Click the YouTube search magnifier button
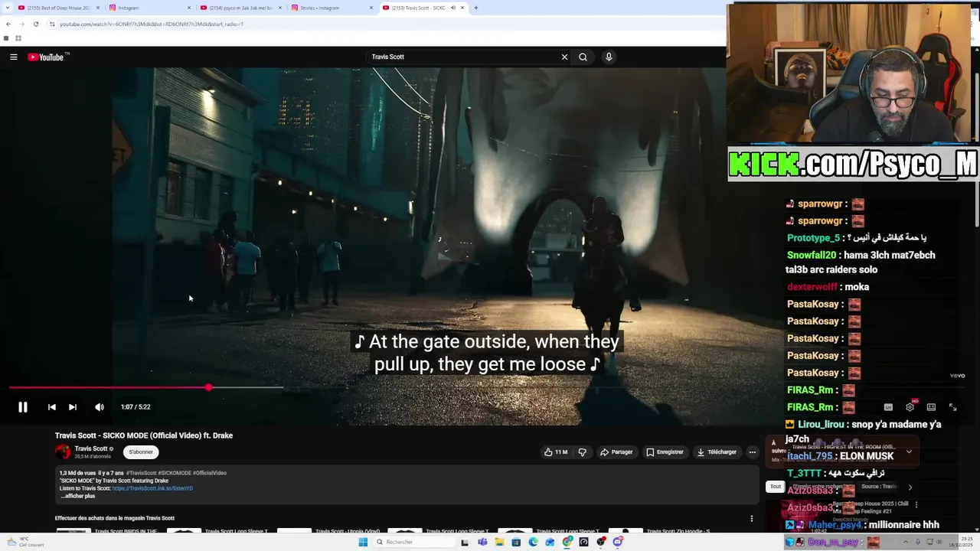 (583, 57)
